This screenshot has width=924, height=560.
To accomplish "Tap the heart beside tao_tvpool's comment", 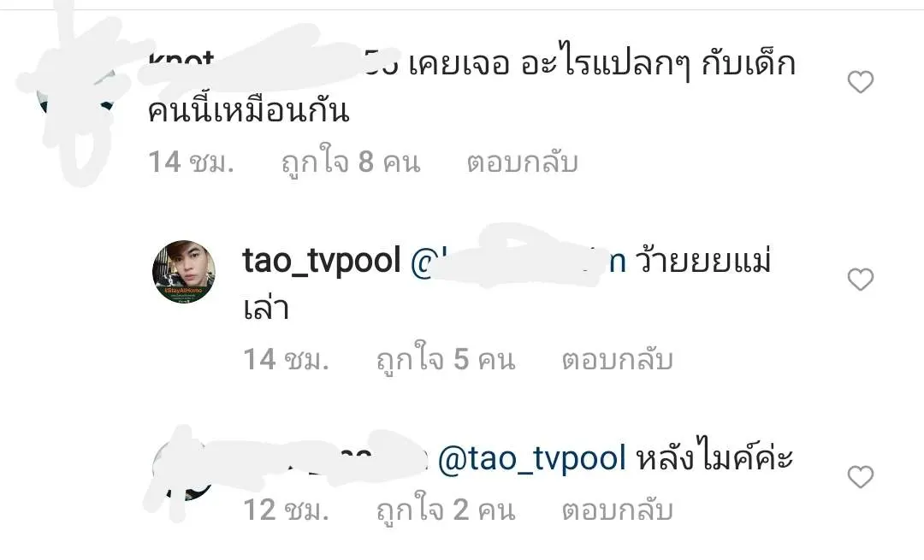I will point(861,279).
